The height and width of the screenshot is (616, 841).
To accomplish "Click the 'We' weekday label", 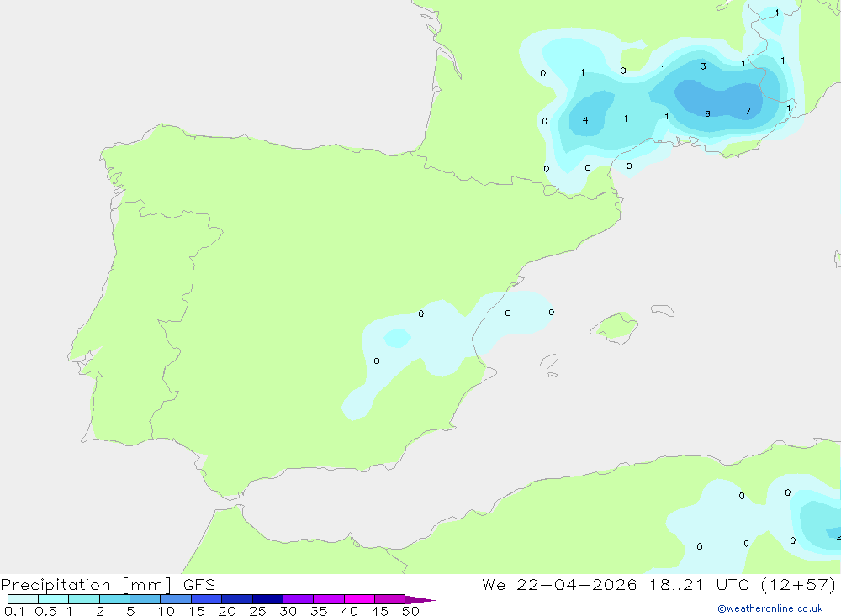I will (x=494, y=585).
